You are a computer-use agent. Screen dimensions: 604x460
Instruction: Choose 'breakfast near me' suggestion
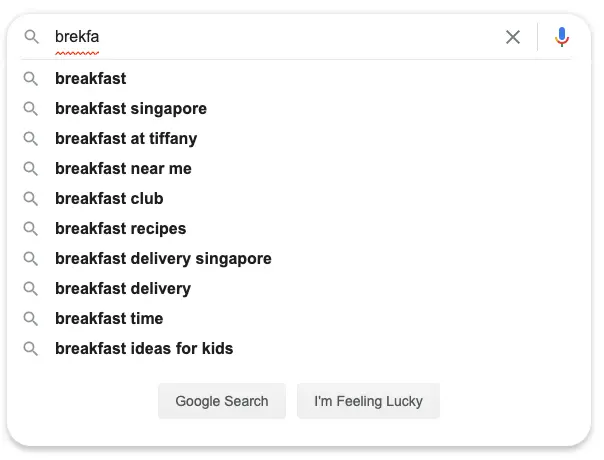(x=123, y=168)
